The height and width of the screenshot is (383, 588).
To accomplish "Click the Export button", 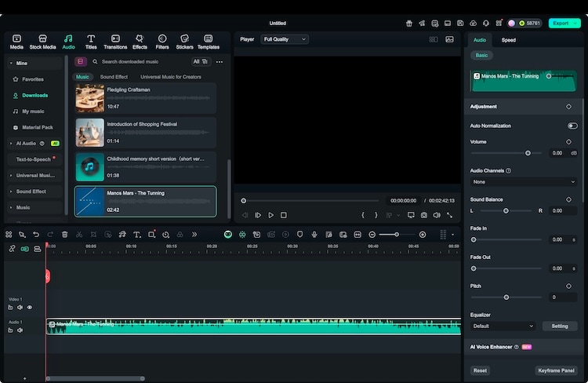I will [561, 24].
